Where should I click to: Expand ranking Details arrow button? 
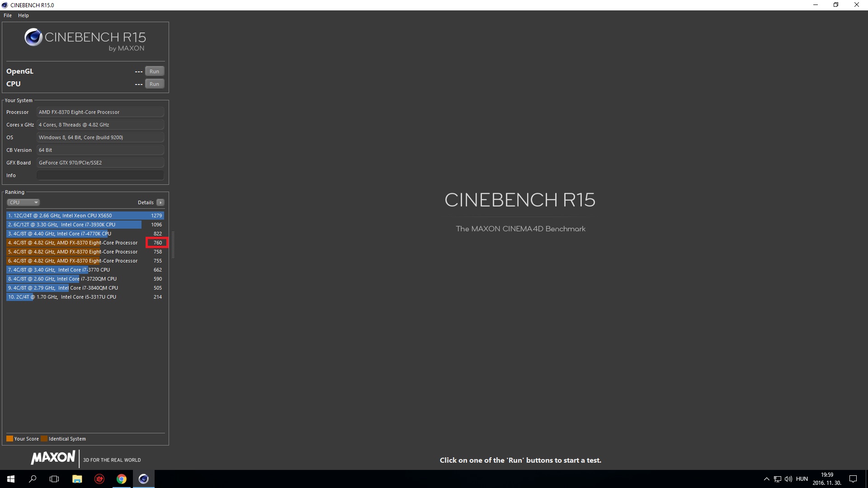[x=160, y=202]
